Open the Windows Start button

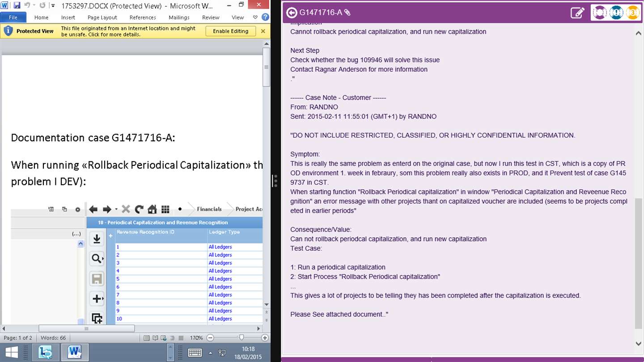pos(11,353)
